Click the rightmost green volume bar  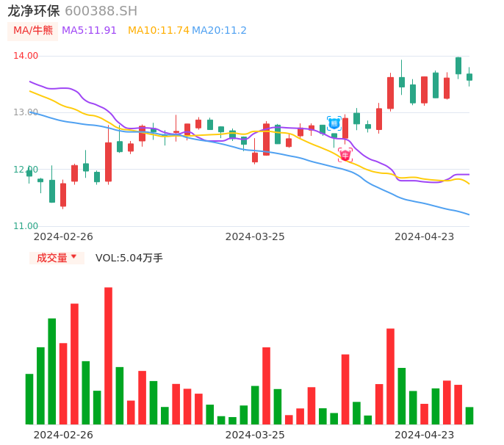[469, 416]
